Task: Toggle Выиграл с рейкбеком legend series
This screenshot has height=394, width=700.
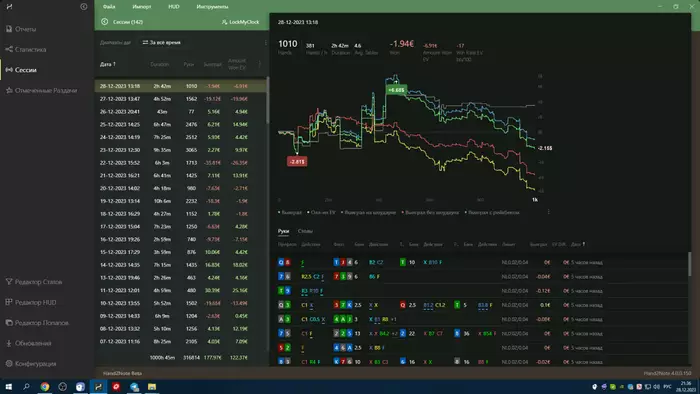Action: [x=492, y=213]
